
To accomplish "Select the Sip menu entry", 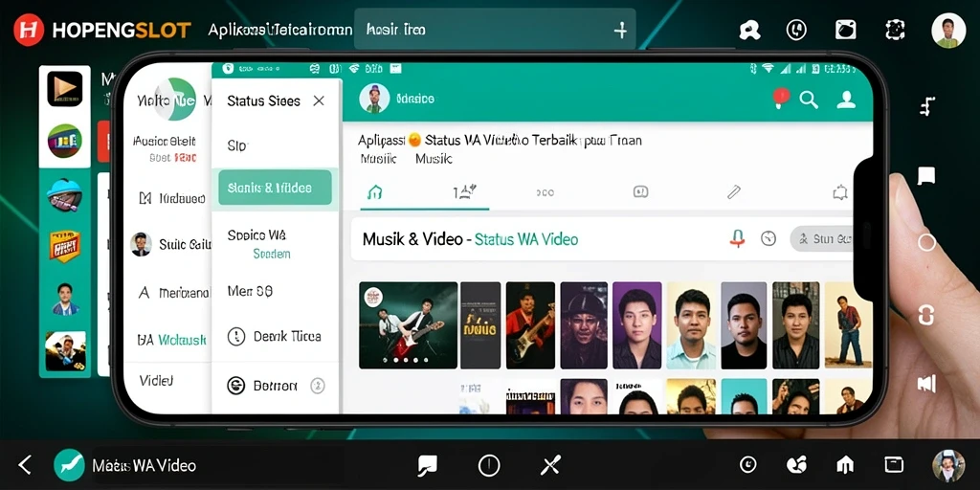I will [237, 145].
